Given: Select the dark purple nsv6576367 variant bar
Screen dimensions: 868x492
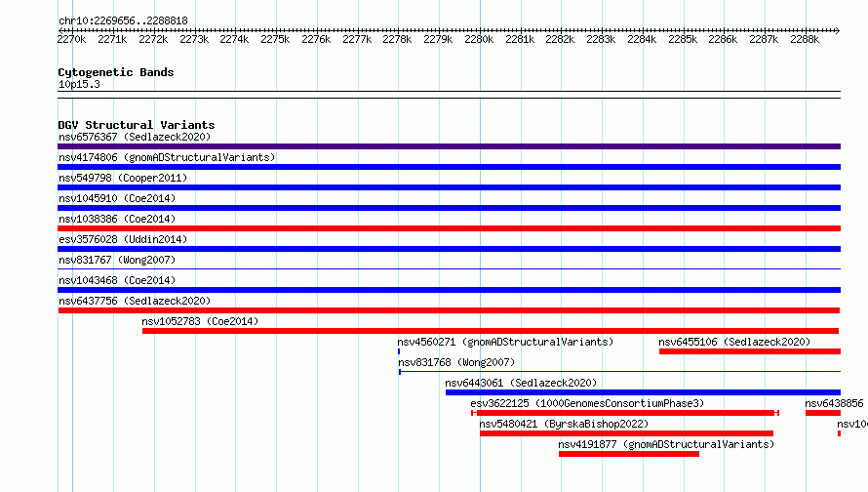Looking at the screenshot, I should point(449,146).
